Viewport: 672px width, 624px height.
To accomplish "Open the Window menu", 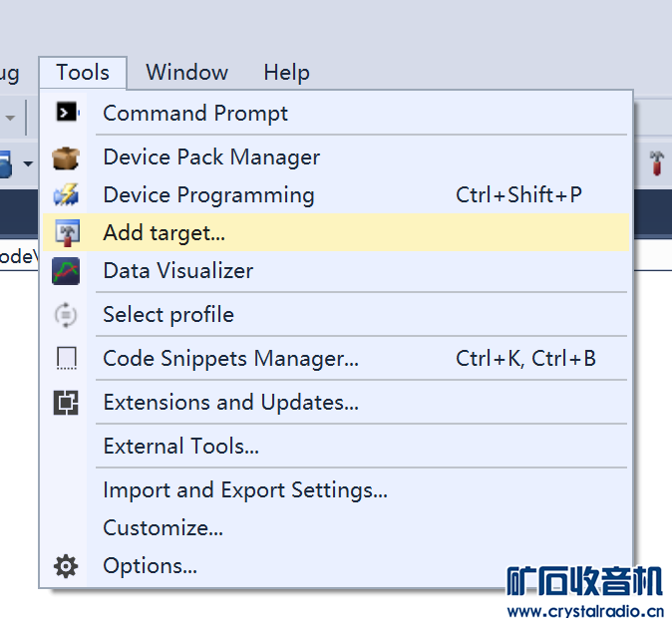I will coord(186,73).
